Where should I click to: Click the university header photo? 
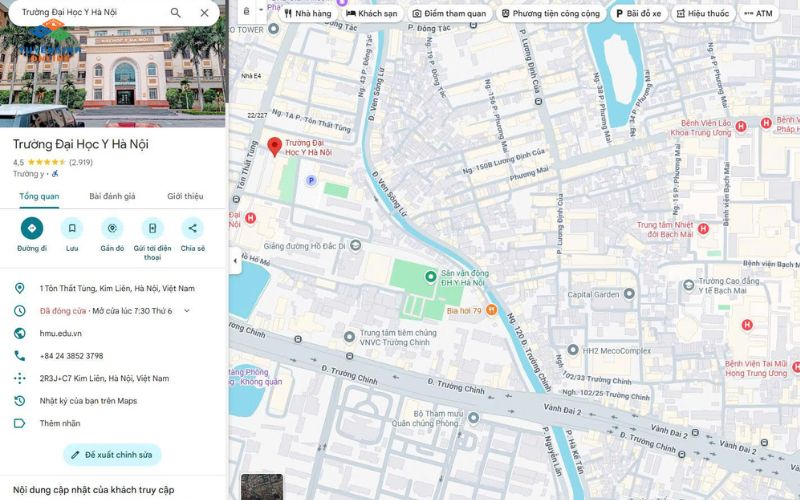[x=112, y=64]
